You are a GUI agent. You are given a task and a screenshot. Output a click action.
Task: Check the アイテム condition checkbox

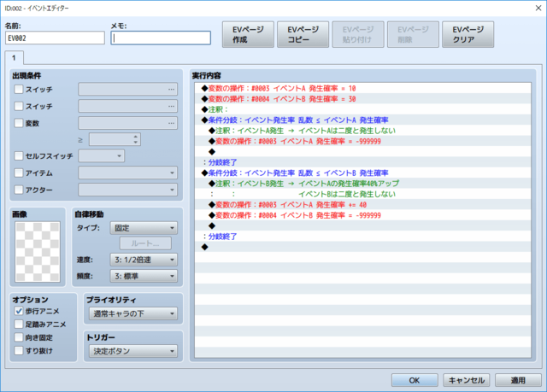[19, 173]
